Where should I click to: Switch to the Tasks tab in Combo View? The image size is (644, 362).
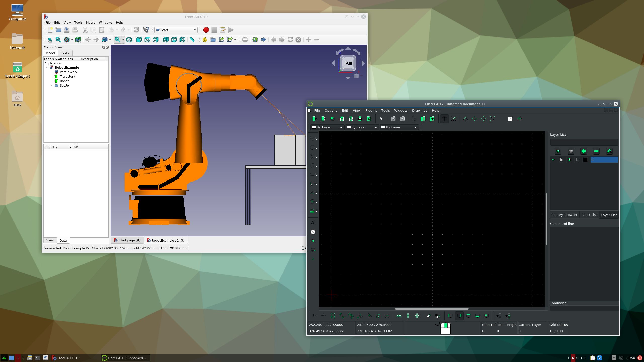point(65,53)
